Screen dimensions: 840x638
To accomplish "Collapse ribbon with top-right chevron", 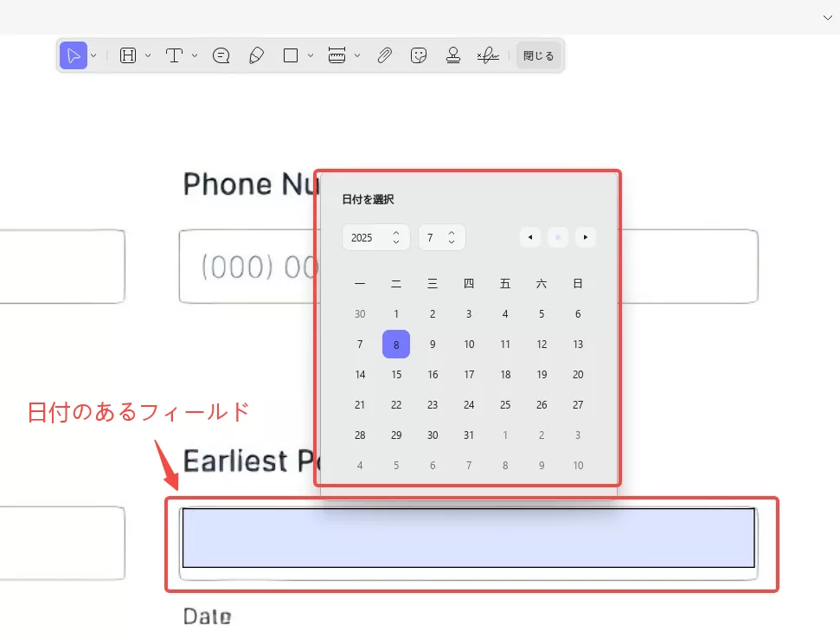I will tap(828, 17).
